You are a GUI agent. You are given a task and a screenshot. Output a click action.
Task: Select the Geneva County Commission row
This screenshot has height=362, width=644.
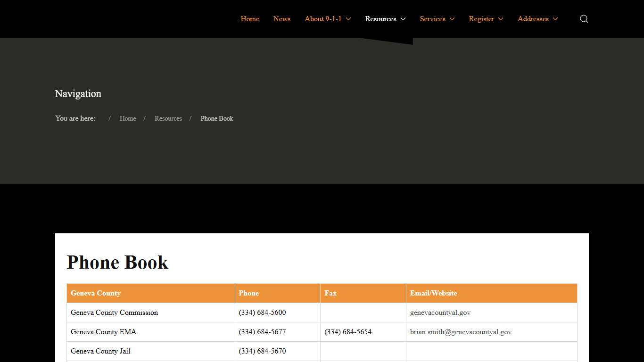click(114, 313)
